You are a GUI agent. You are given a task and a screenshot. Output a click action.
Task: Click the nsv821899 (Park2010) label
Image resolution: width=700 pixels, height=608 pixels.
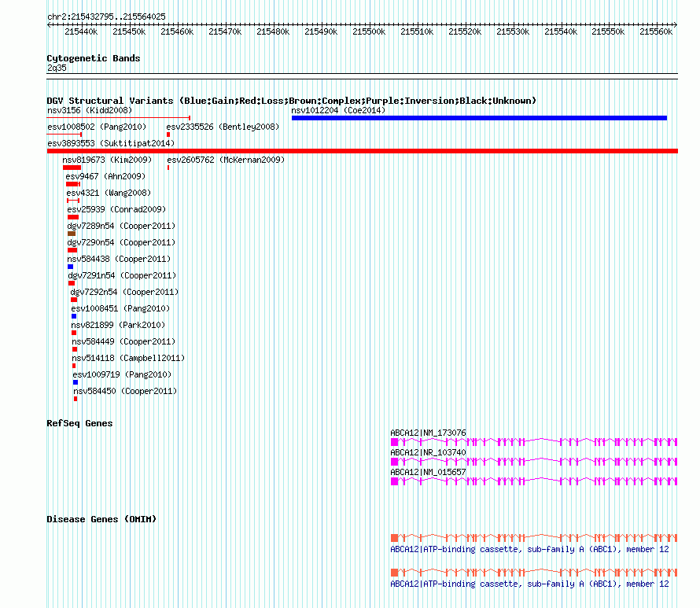tap(118, 325)
